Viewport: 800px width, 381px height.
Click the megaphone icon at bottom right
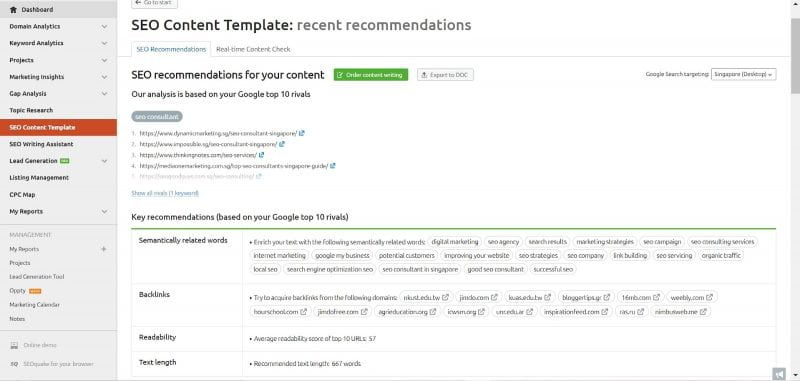pos(779,374)
